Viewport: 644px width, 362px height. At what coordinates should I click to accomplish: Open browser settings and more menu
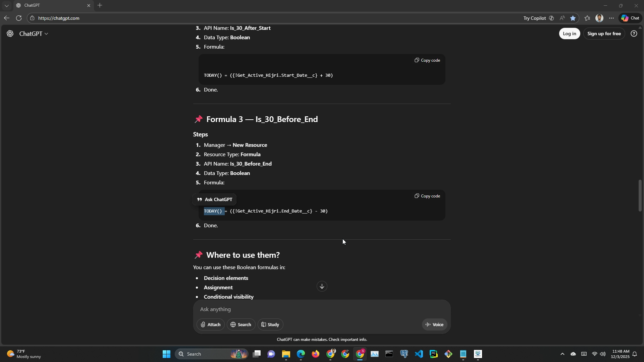coord(611,18)
